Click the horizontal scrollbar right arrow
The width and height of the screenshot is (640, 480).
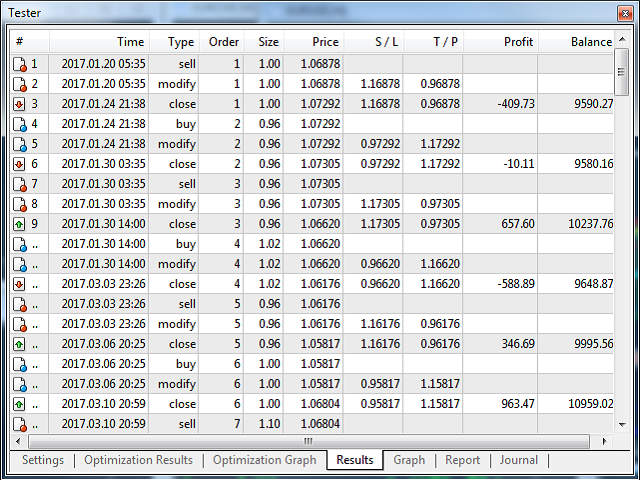607,441
